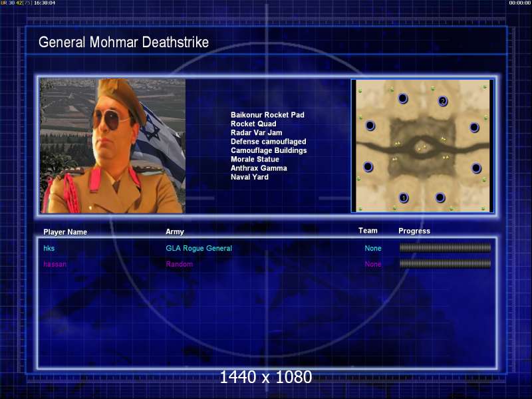Screen dimensions: 532x399
Task: Click 'Naval Yard' text
Action: [249, 177]
